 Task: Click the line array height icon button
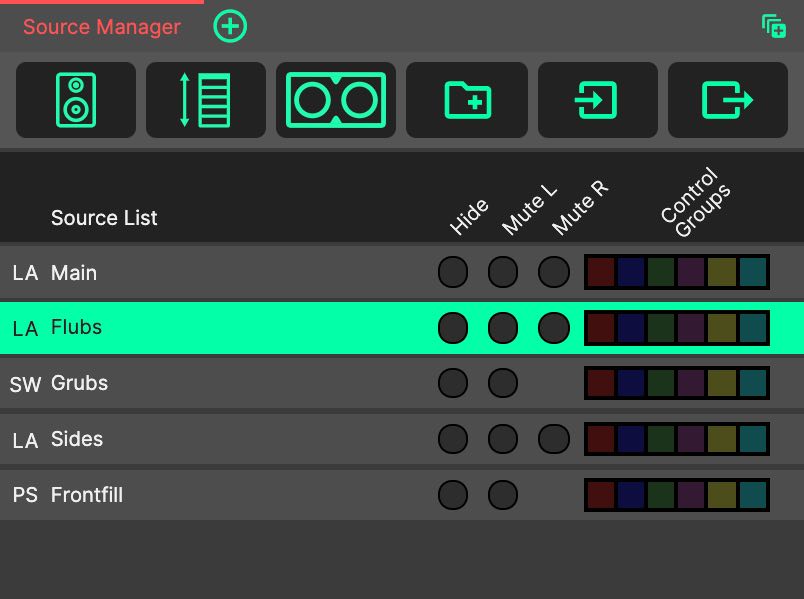[x=206, y=100]
